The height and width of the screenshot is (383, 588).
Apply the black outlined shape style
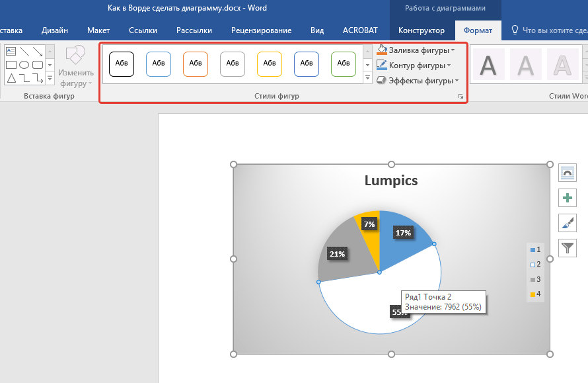coord(122,64)
